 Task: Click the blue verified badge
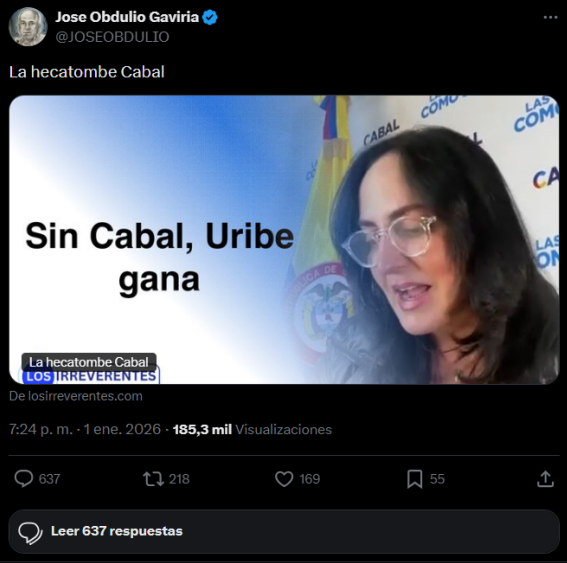[x=210, y=17]
